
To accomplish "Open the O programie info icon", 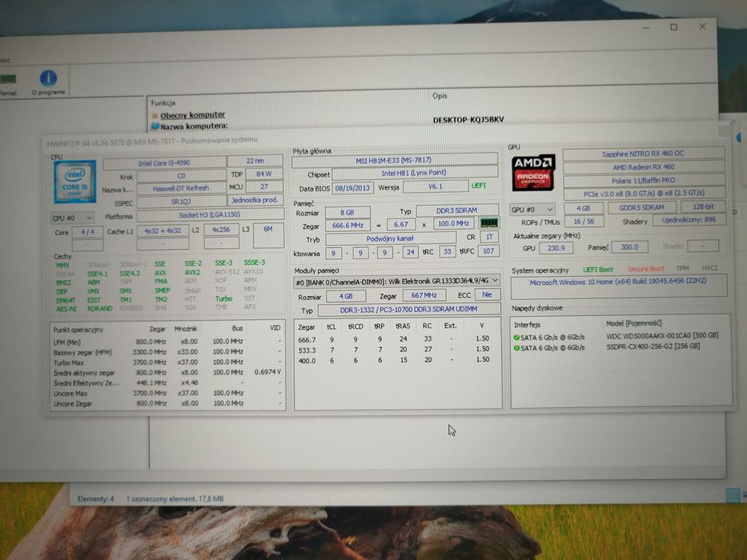I will tap(48, 78).
